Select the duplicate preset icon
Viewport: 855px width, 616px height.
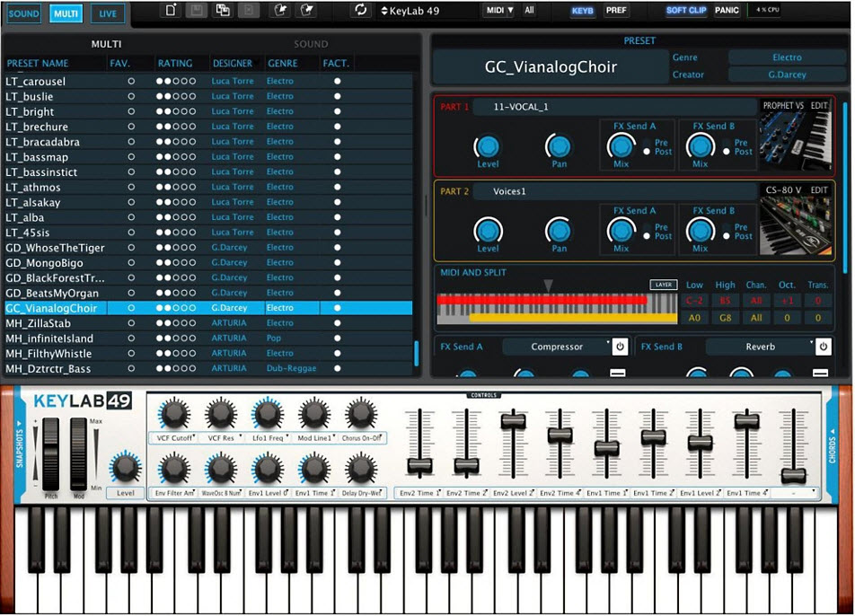click(x=223, y=10)
